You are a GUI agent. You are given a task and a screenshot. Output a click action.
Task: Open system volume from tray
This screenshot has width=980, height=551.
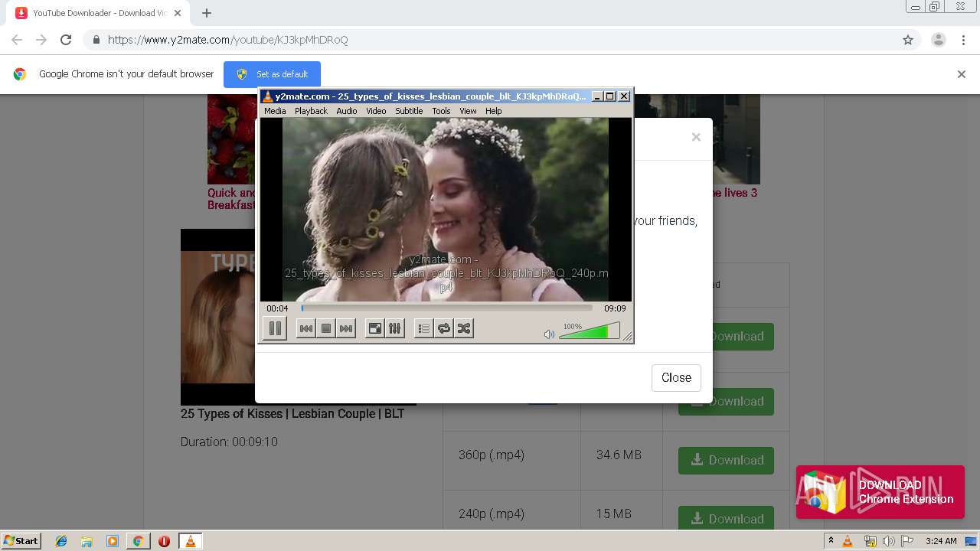(x=888, y=541)
